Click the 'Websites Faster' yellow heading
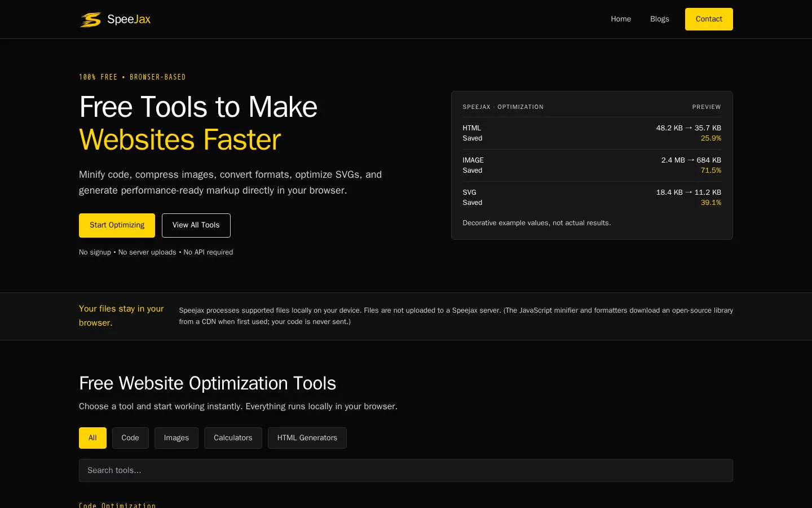 click(180, 140)
